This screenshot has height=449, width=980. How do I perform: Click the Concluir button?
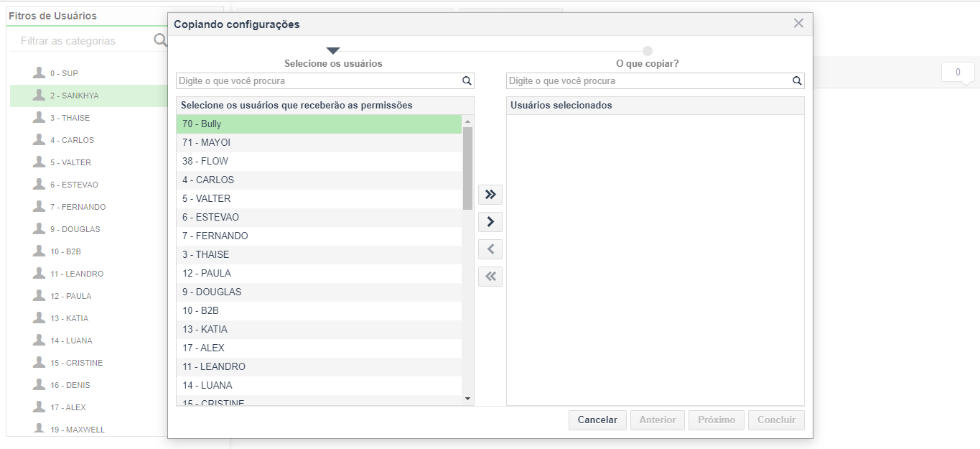[x=776, y=420]
